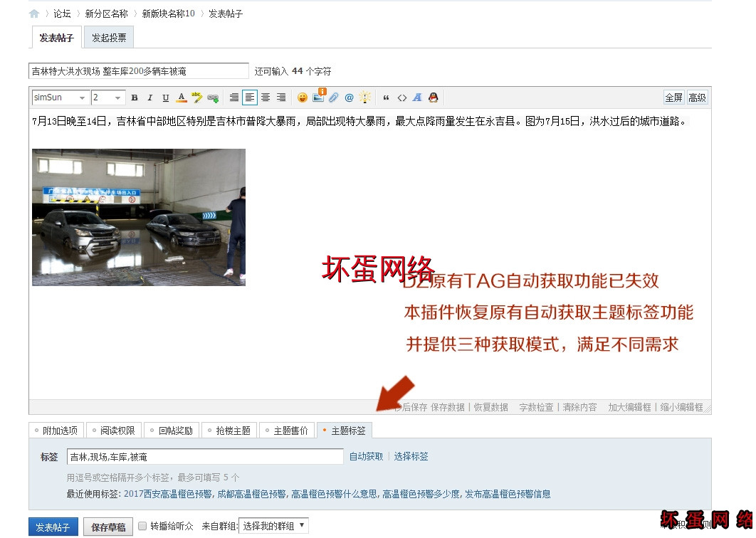
Task: Click the light bulb icon in toolbar
Action: [365, 97]
